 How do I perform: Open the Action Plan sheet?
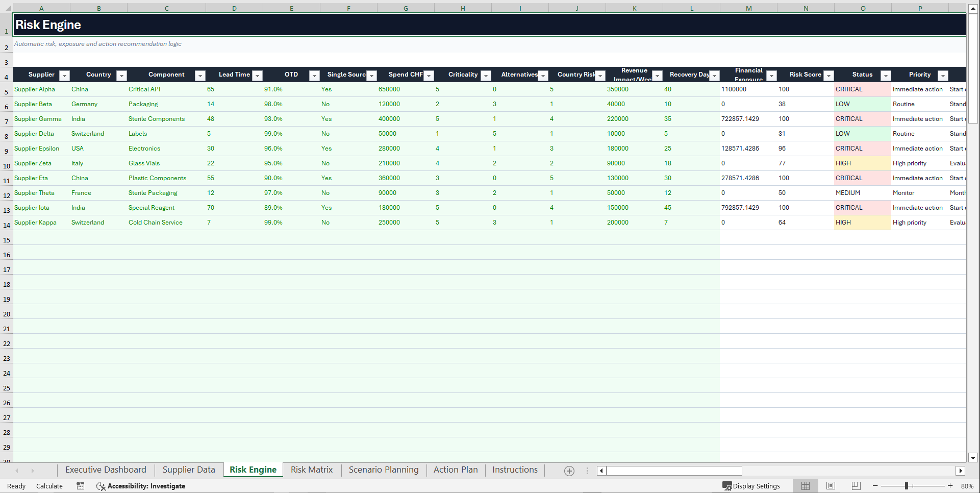click(x=456, y=470)
